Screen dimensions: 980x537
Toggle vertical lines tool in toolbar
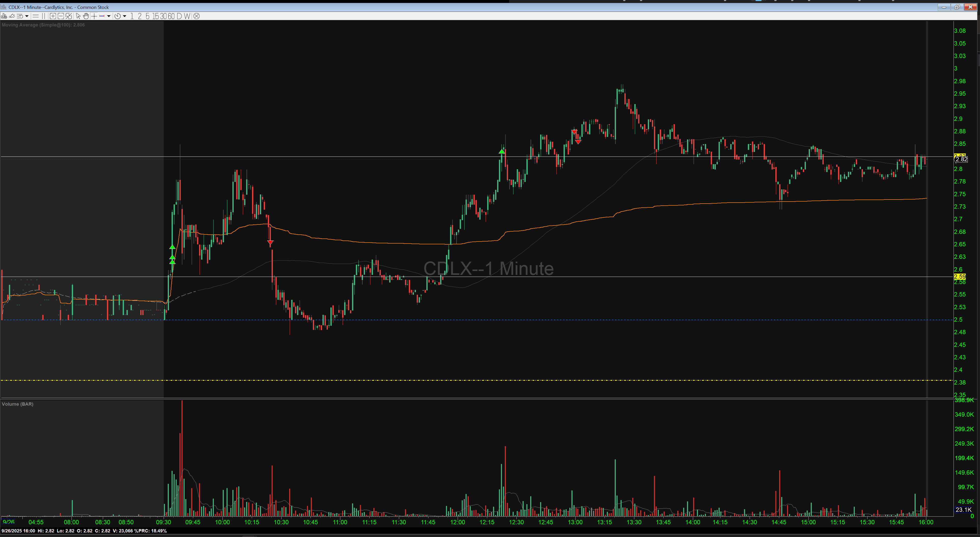[x=43, y=16]
